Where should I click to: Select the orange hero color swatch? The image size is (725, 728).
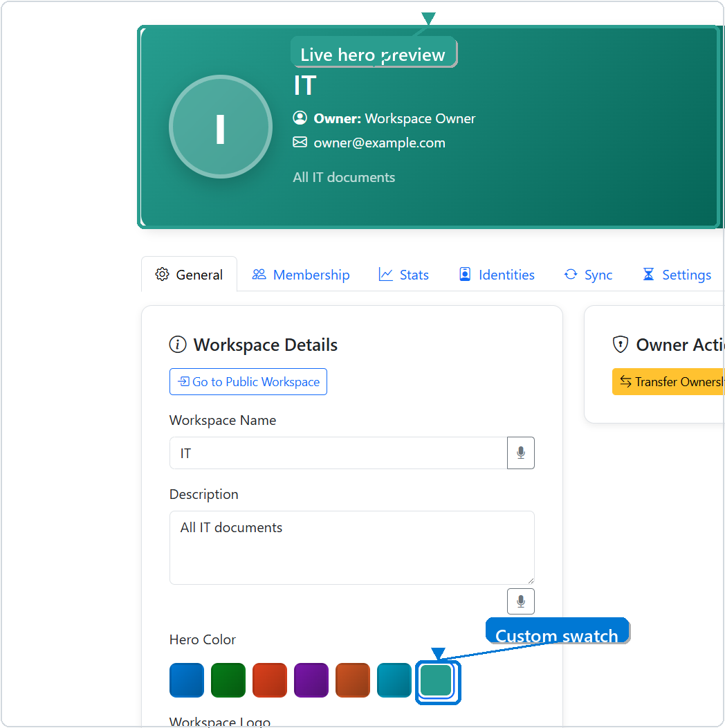tap(353, 680)
